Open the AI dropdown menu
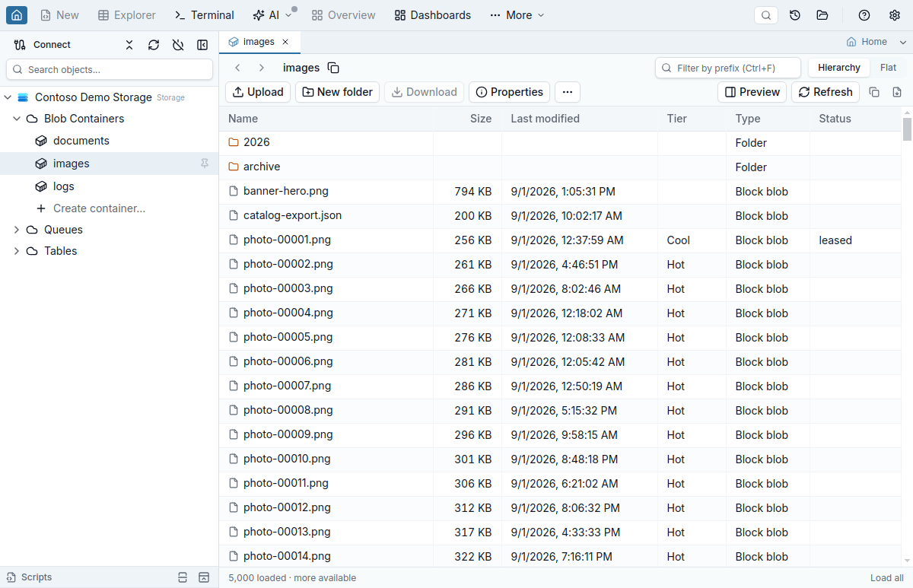Viewport: 913px width, 588px height. pyautogui.click(x=272, y=15)
